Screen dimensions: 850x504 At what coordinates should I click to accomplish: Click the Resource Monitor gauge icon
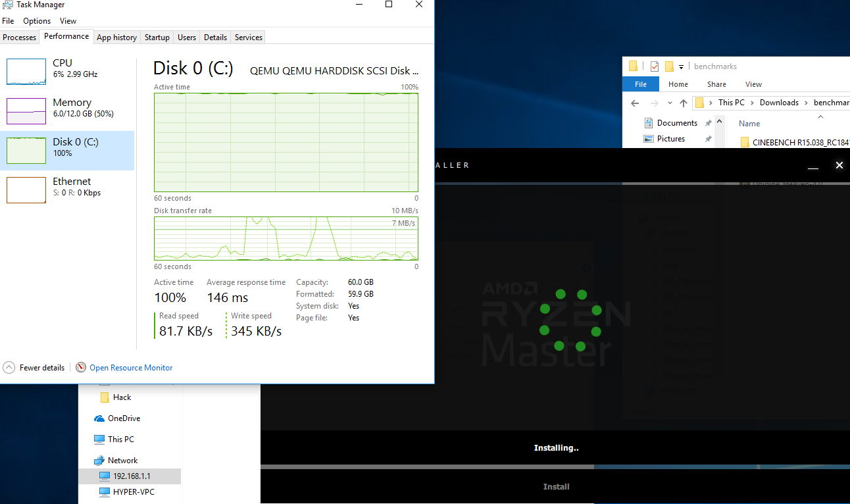pyautogui.click(x=81, y=367)
